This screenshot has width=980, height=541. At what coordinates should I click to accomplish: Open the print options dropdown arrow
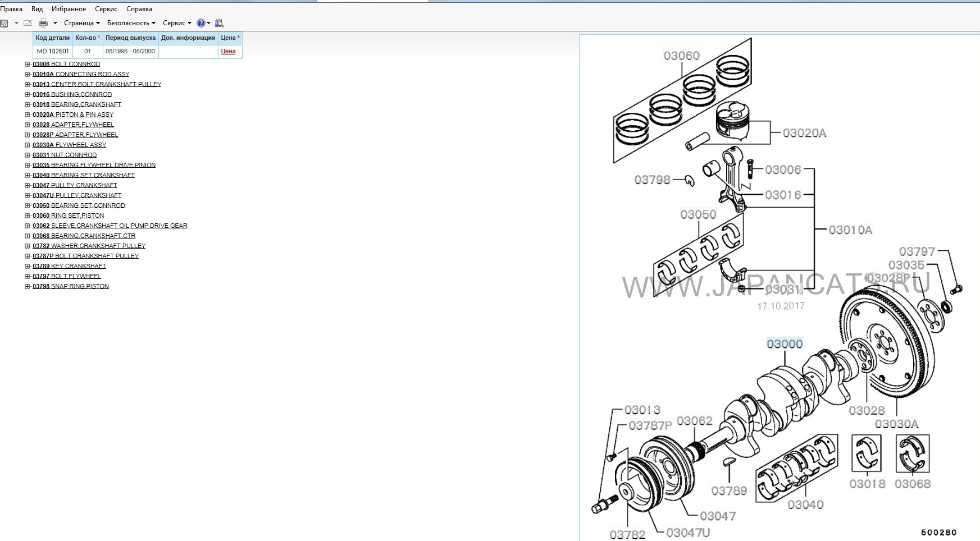coord(55,23)
